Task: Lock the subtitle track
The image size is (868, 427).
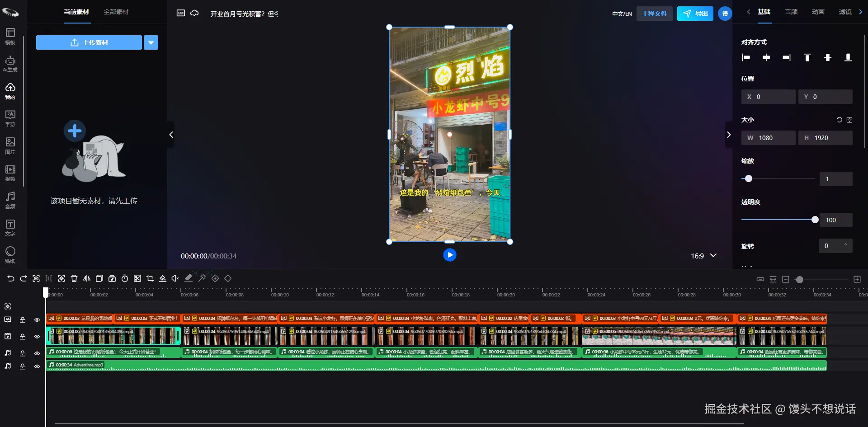Action: [x=22, y=320]
